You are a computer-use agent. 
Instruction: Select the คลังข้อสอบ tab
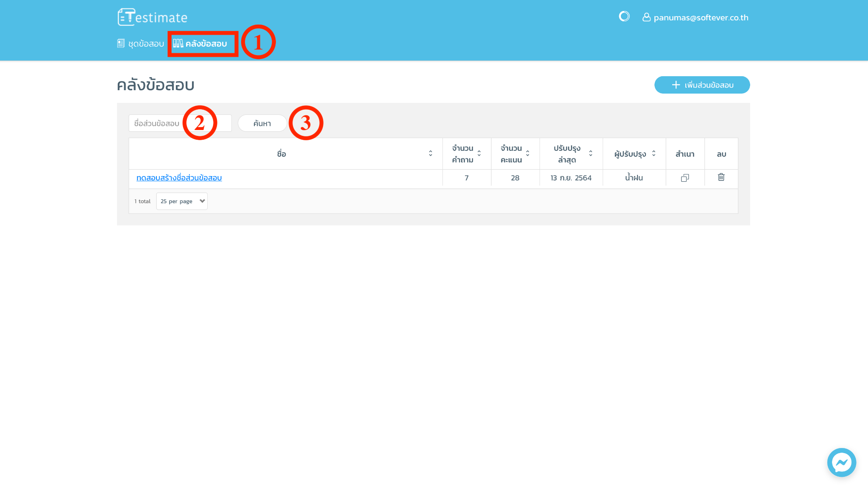pos(206,44)
